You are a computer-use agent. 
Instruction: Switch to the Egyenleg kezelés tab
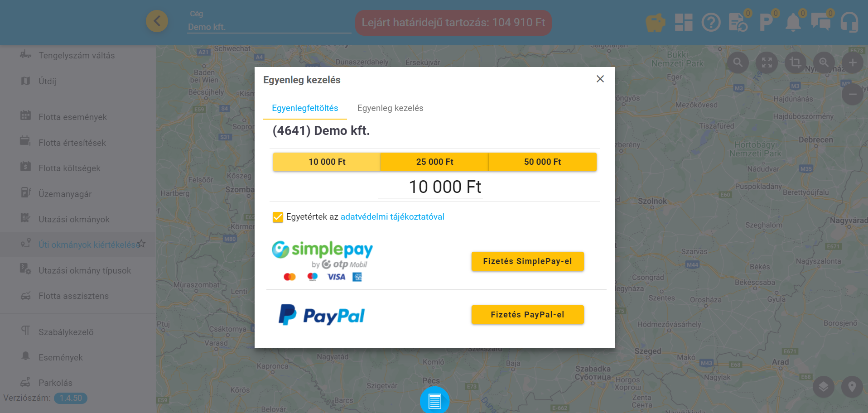(390, 108)
